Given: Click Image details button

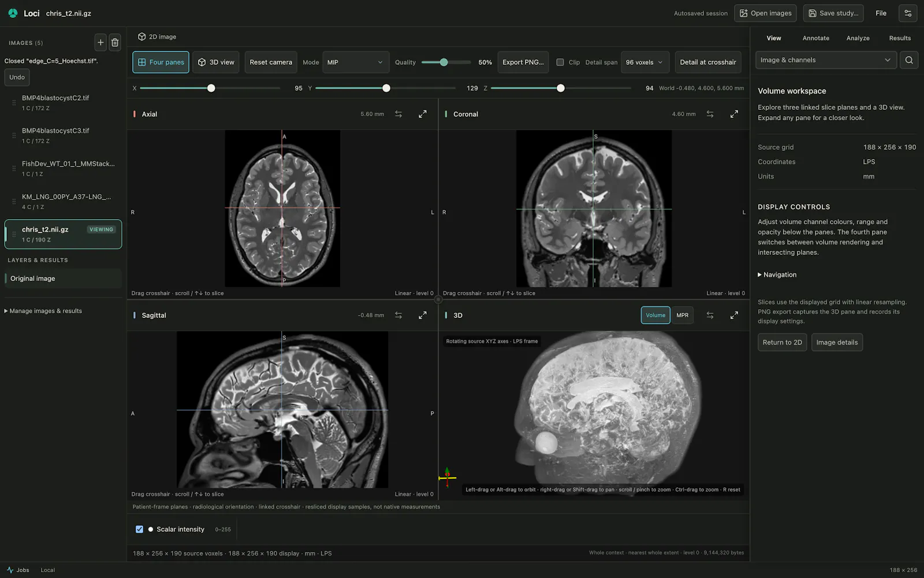Looking at the screenshot, I should [837, 342].
